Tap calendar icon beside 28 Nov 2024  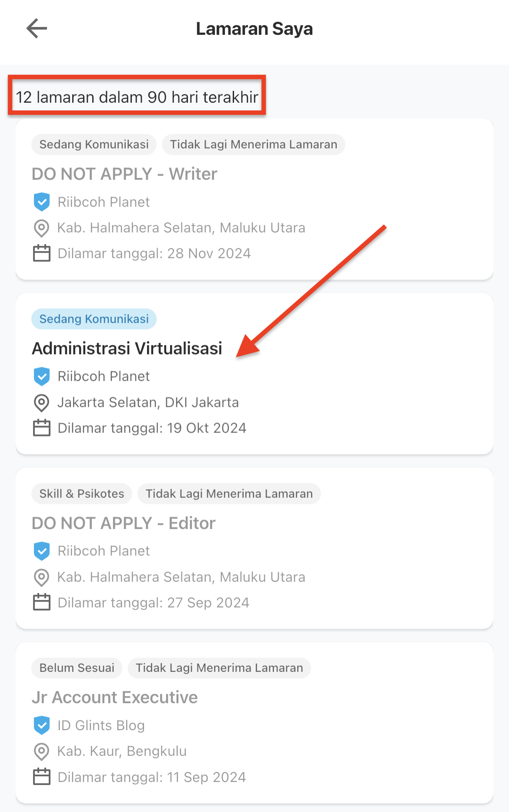pos(42,253)
